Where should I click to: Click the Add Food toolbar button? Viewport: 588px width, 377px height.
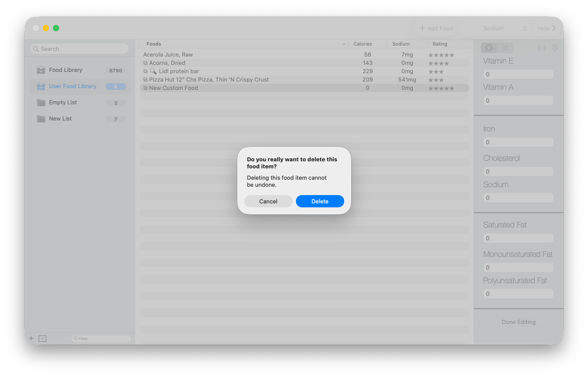[436, 28]
